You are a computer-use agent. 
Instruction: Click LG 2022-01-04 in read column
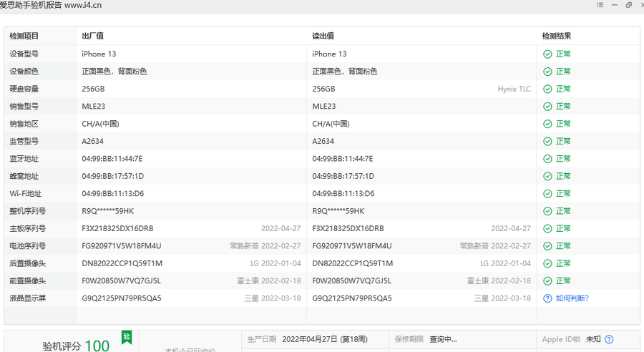[506, 263]
